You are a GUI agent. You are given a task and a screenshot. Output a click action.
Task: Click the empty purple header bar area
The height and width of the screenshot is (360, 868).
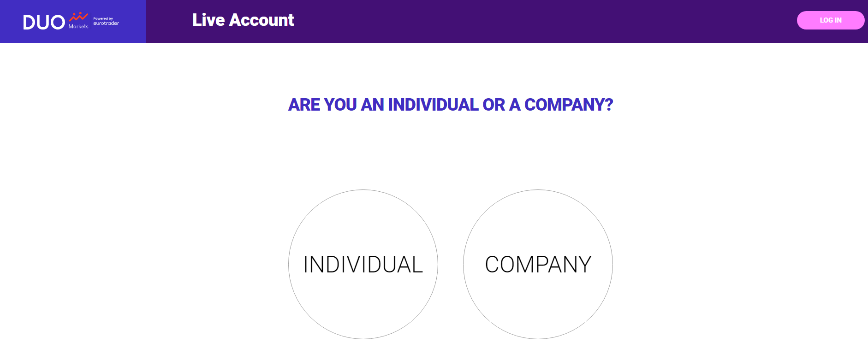pos(544,21)
